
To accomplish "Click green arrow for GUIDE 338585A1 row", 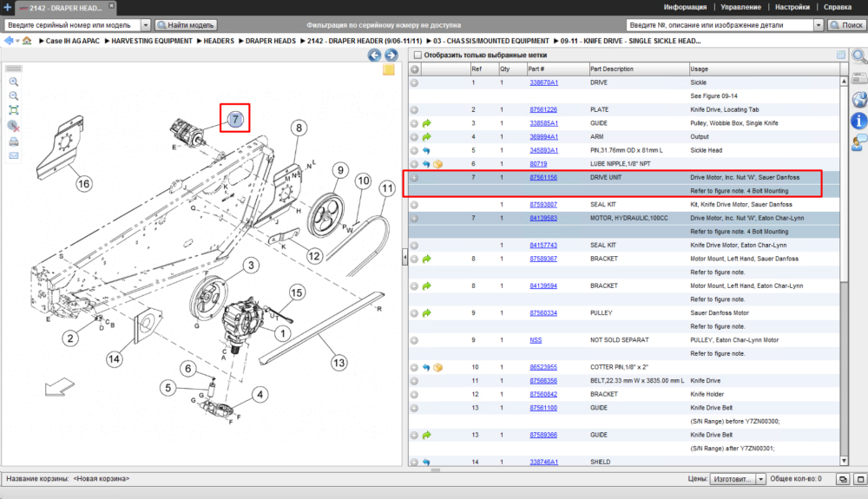I will (x=427, y=123).
